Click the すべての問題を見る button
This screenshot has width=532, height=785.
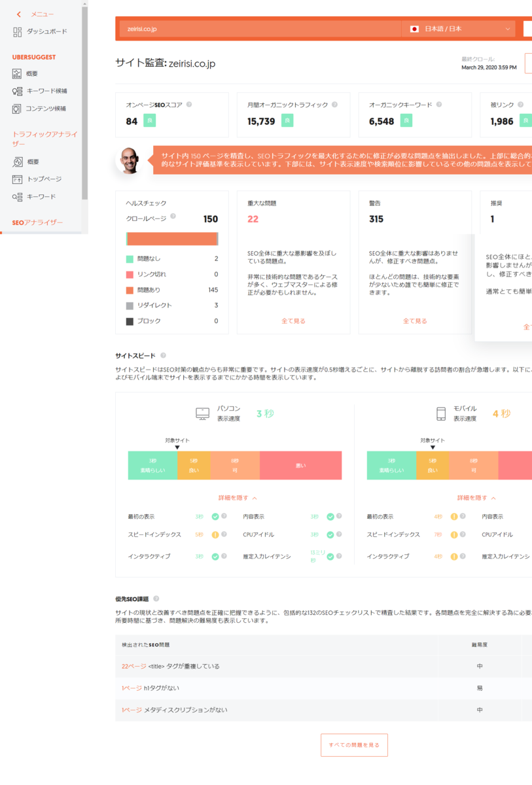[354, 745]
